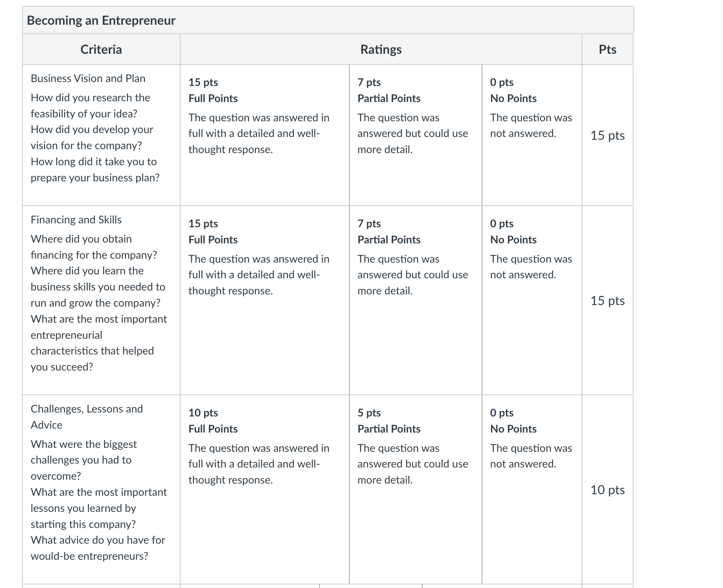Click the Challenges, Lessons and Advice criterion

87,417
